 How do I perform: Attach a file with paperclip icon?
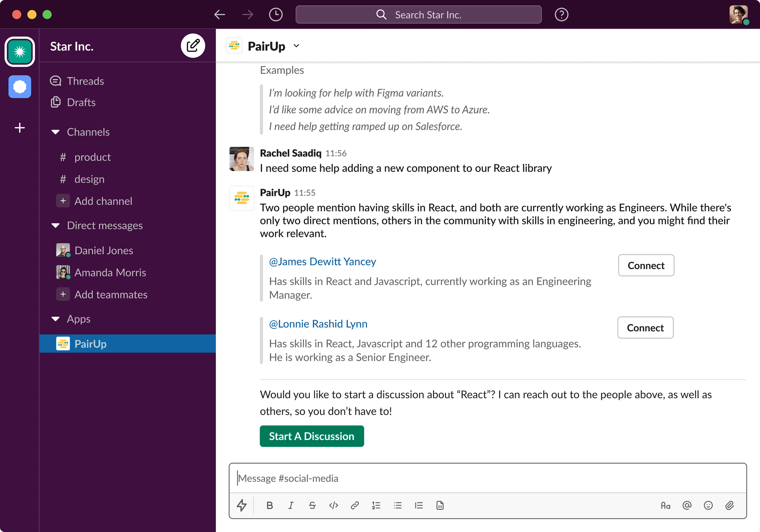730,505
